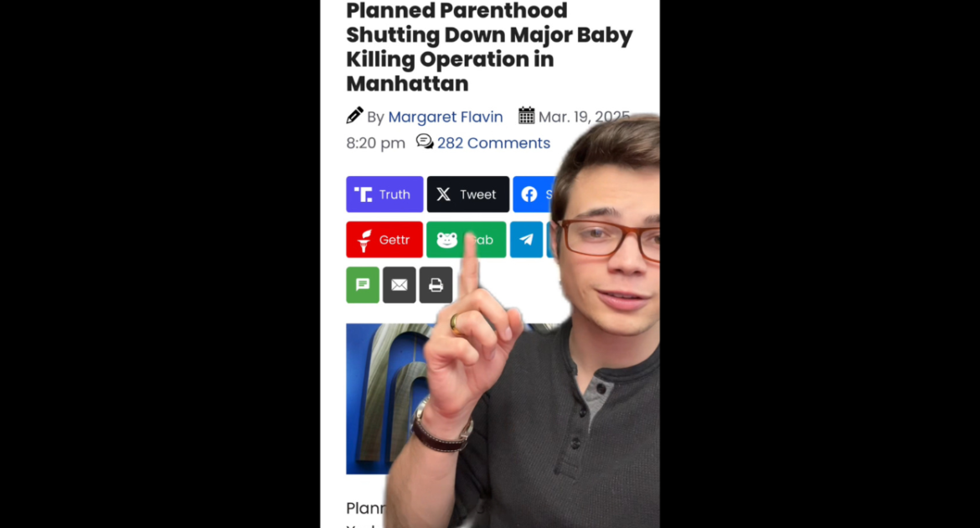Open author Margaret Flavin's page
980x528 pixels.
pyautogui.click(x=446, y=117)
